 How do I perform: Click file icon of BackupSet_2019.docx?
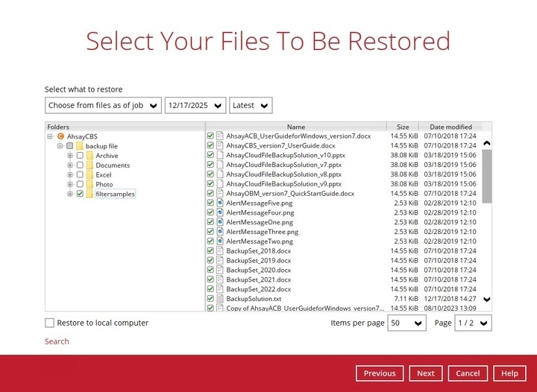(x=220, y=260)
